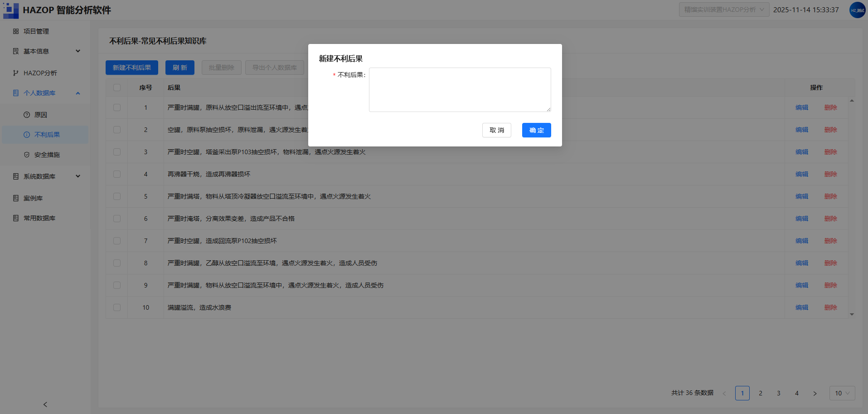This screenshot has width=868, height=414.
Task: Open 项目管理 grid icon in sidebar
Action: coord(16,31)
